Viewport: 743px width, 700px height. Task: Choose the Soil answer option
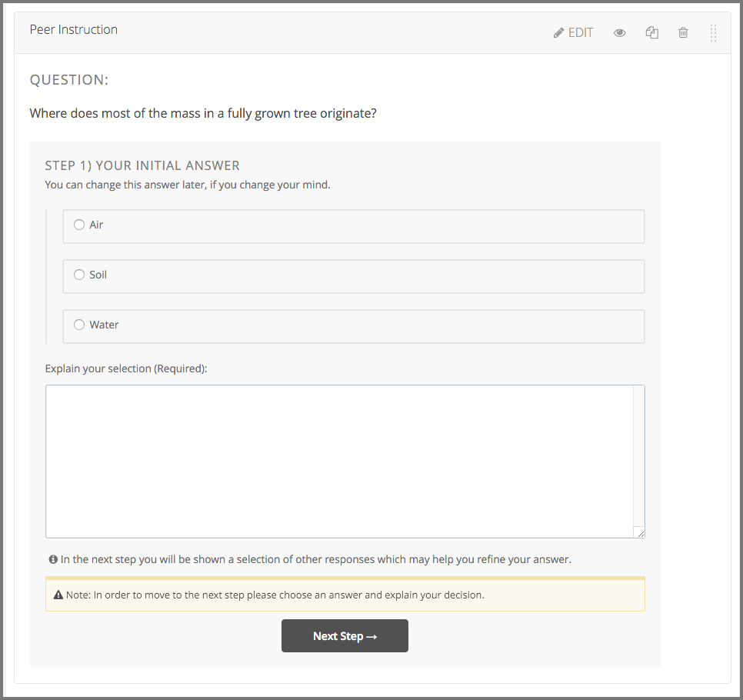coord(79,275)
